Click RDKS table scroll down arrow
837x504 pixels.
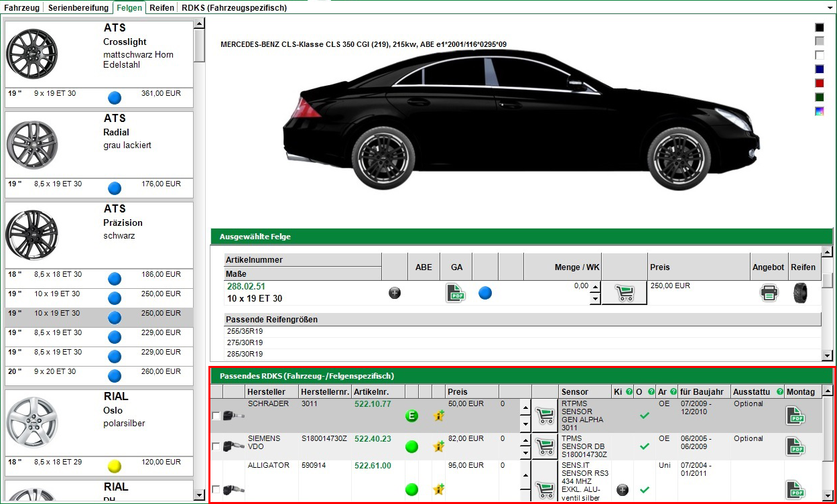828,495
